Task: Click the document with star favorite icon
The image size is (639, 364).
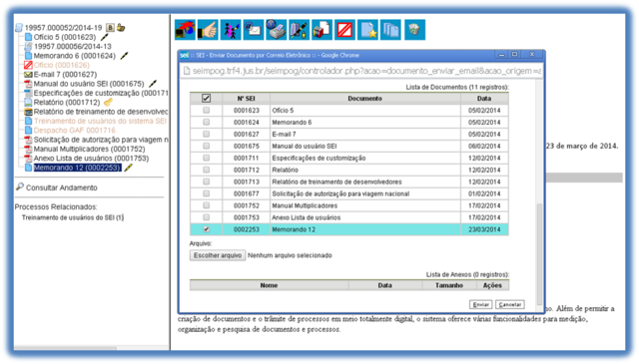Action: pyautogui.click(x=367, y=30)
